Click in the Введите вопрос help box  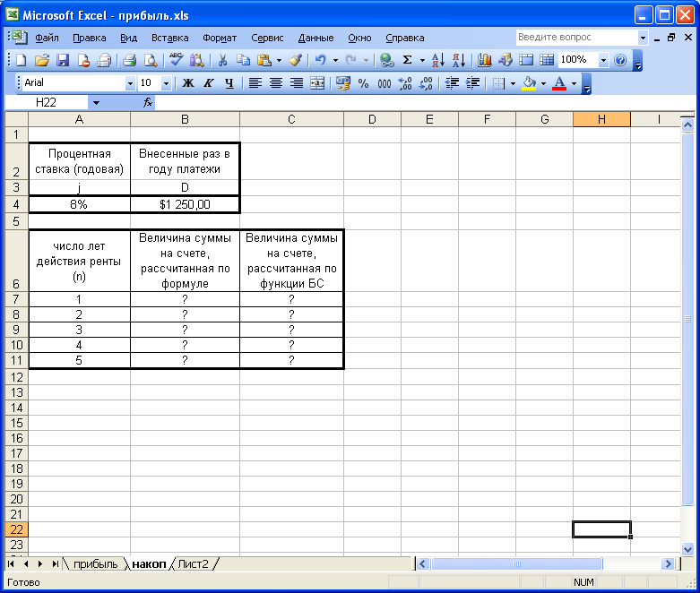[x=576, y=38]
